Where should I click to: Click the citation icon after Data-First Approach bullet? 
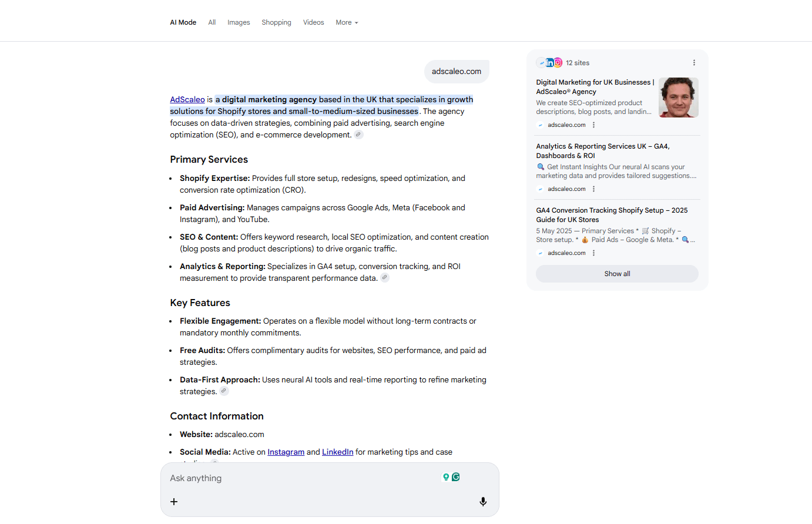coord(224,391)
